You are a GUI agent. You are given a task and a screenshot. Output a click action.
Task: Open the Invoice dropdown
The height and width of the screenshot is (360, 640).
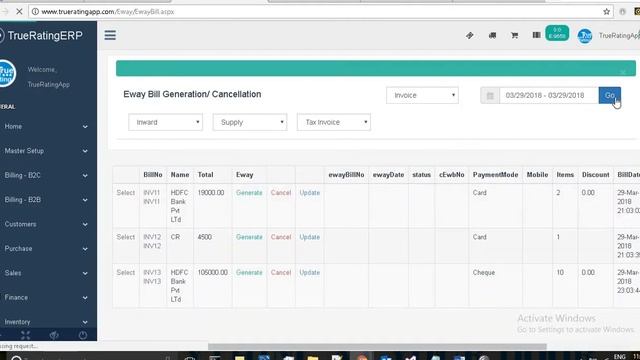[x=422, y=95]
